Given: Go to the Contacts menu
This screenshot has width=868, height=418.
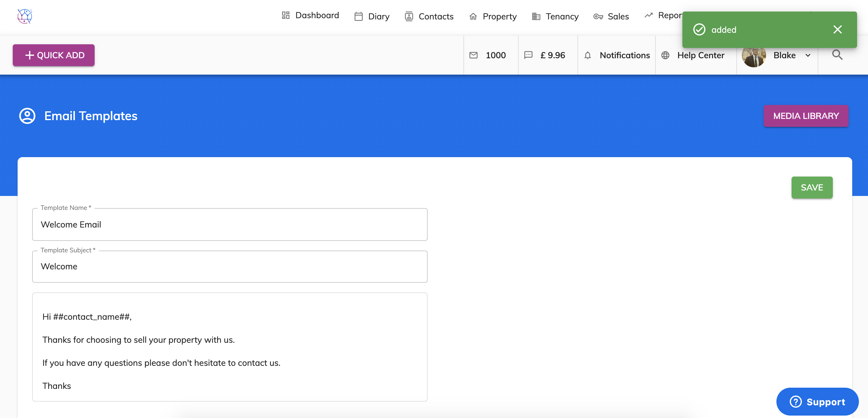Looking at the screenshot, I should point(429,16).
